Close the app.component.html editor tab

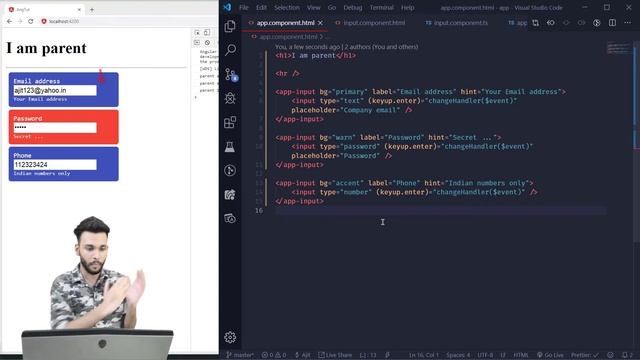[320, 23]
